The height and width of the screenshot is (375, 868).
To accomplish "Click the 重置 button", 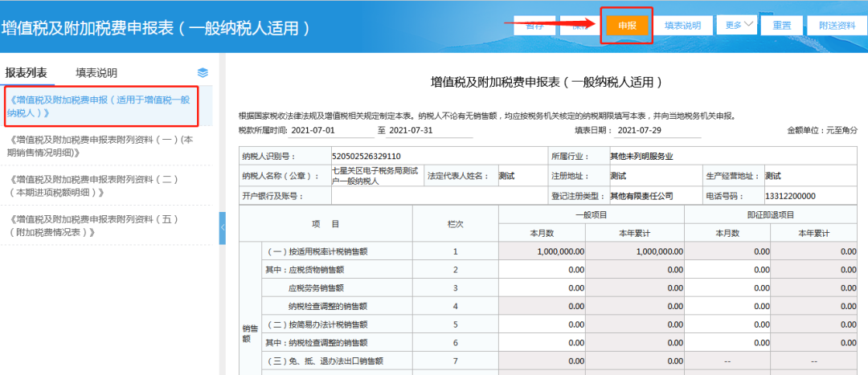I will coord(782,26).
